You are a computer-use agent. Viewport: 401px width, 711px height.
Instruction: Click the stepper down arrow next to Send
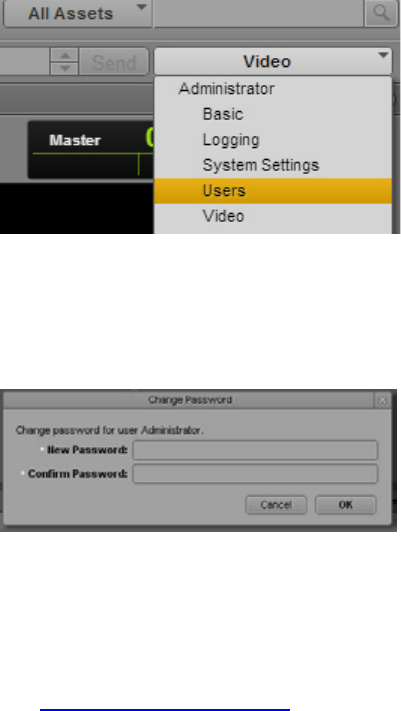point(65,68)
